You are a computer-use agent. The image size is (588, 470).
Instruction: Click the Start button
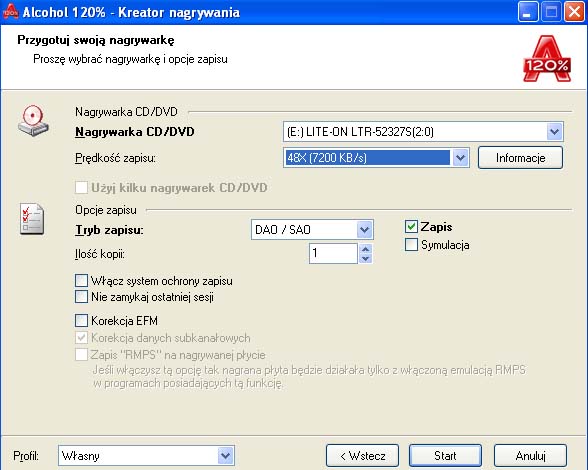click(445, 456)
